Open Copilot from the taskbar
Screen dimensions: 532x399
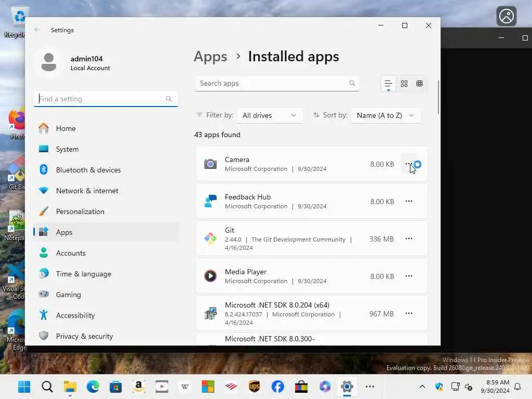(325, 387)
